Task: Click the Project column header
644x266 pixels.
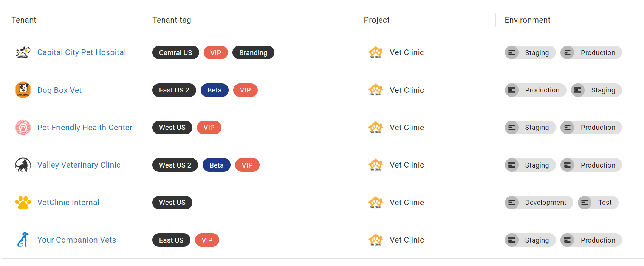Action: [x=377, y=20]
